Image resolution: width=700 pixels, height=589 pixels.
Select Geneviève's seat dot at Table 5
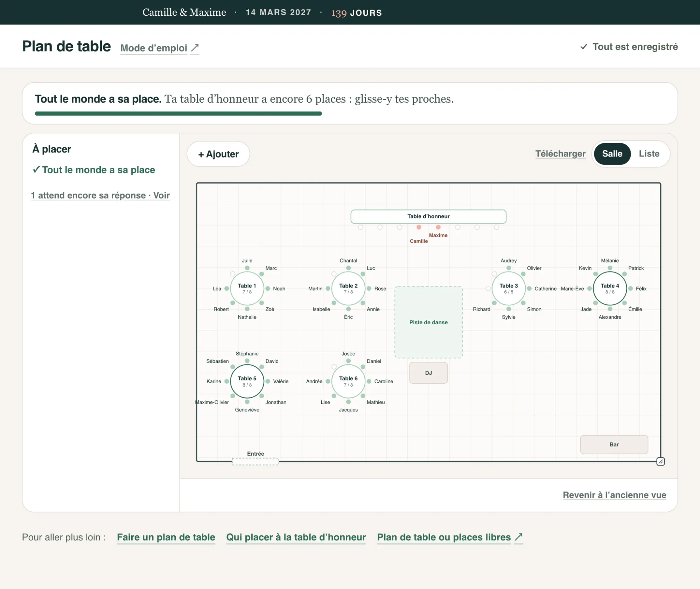coord(247,402)
